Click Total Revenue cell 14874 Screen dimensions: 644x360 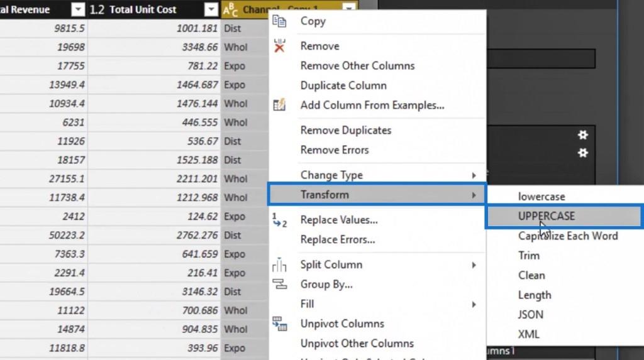(x=43, y=329)
